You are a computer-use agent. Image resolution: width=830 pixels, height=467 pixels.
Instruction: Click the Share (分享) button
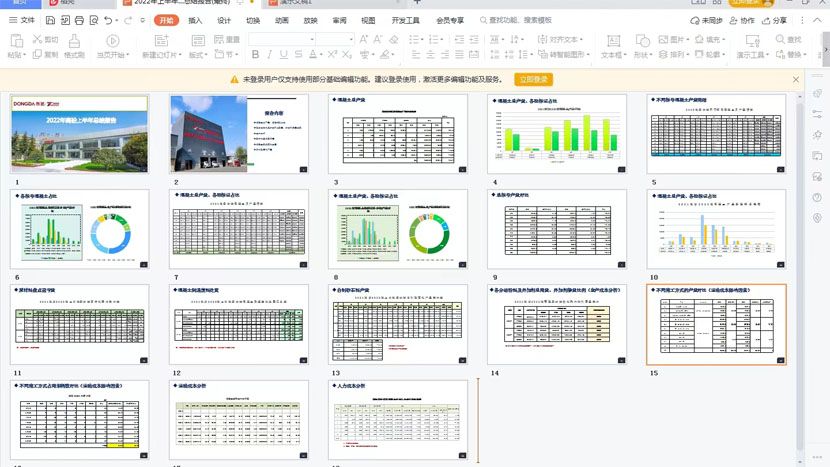coord(774,20)
